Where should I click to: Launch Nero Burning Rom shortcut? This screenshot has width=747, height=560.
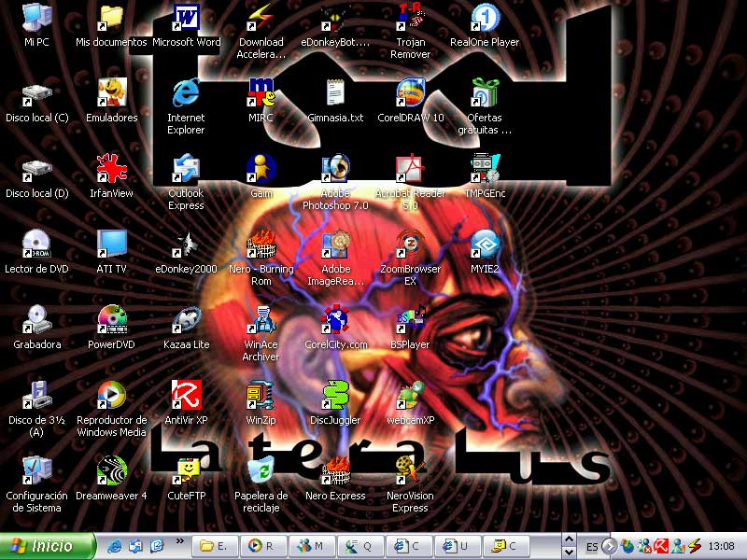coord(261,245)
